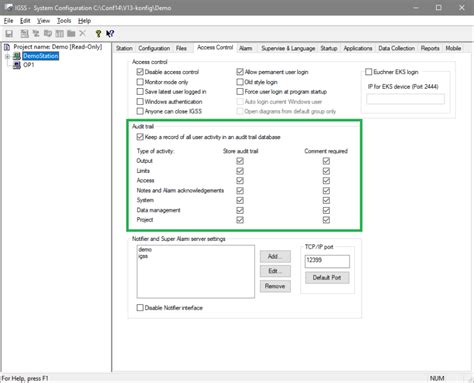Enable Disable Notifier interface checkbox

[140, 308]
